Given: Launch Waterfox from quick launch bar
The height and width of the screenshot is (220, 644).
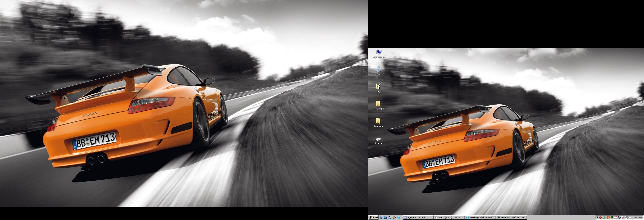Looking at the screenshot, I should coord(399,218).
